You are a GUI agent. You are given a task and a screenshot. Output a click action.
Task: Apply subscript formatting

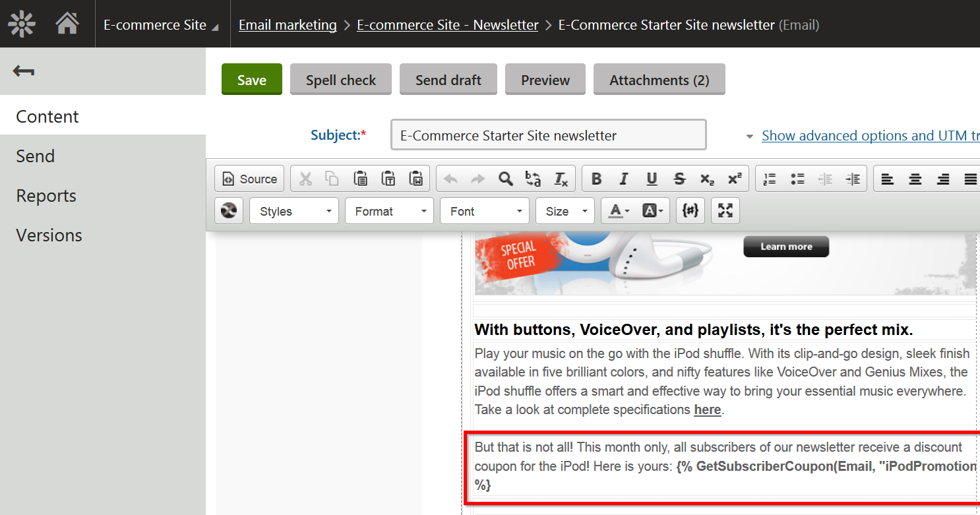[707, 179]
